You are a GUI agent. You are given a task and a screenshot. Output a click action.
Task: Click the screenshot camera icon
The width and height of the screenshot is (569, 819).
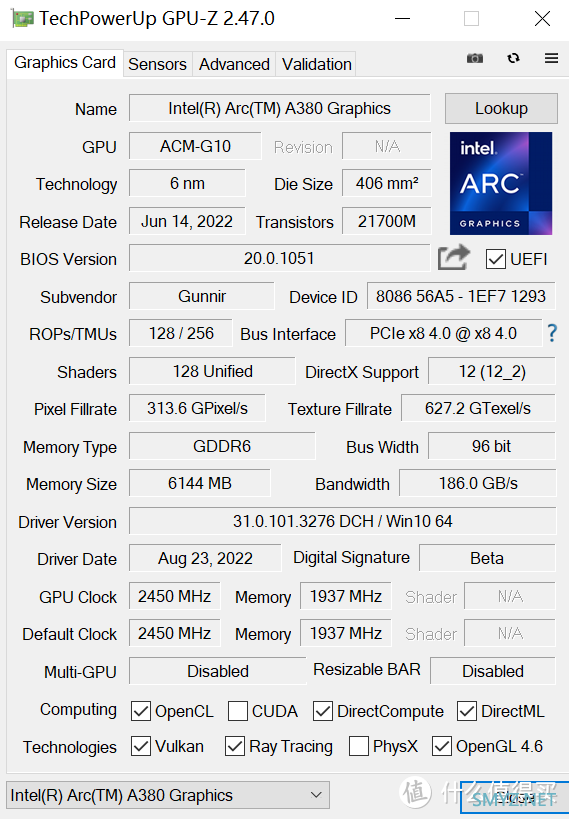pyautogui.click(x=474, y=58)
